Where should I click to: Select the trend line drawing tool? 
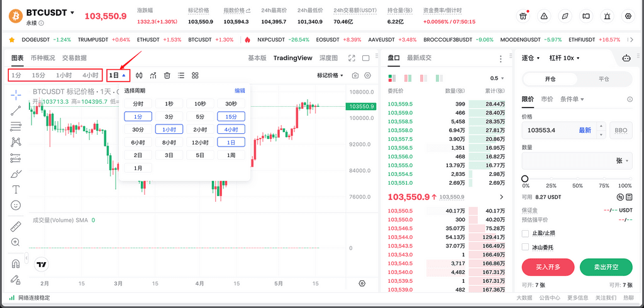coord(16,111)
